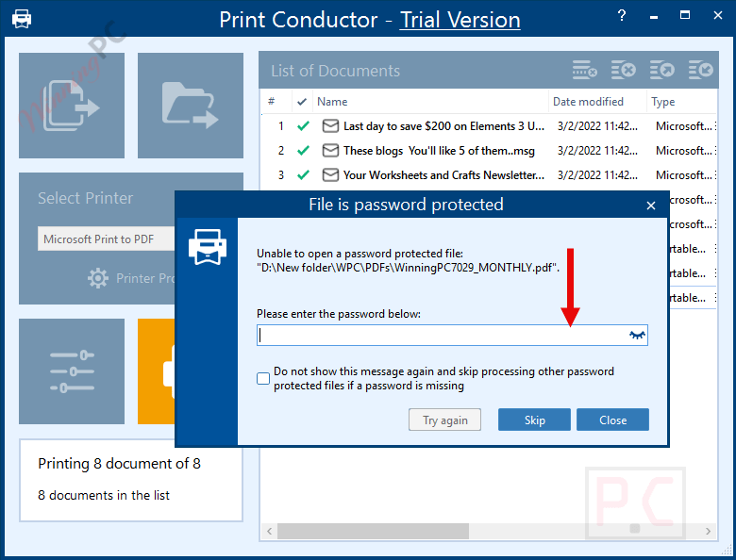Click the Printer Properties gear icon
This screenshot has width=736, height=560.
(97, 278)
